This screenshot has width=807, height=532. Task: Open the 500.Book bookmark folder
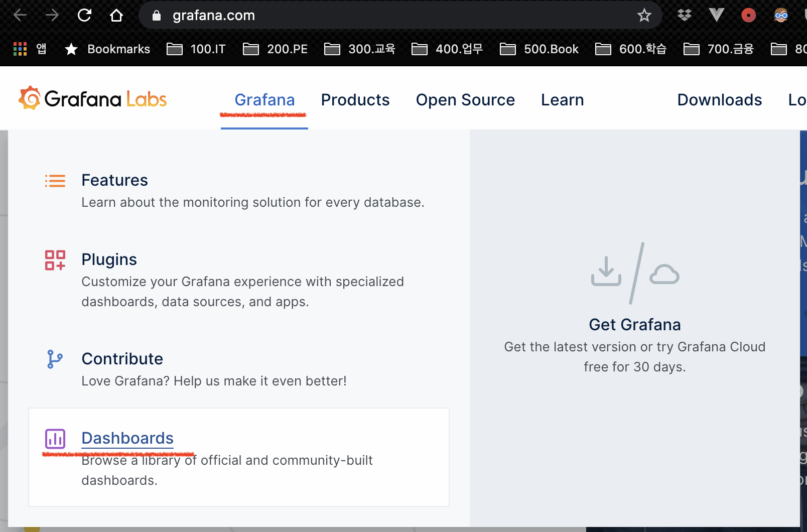[x=539, y=49]
